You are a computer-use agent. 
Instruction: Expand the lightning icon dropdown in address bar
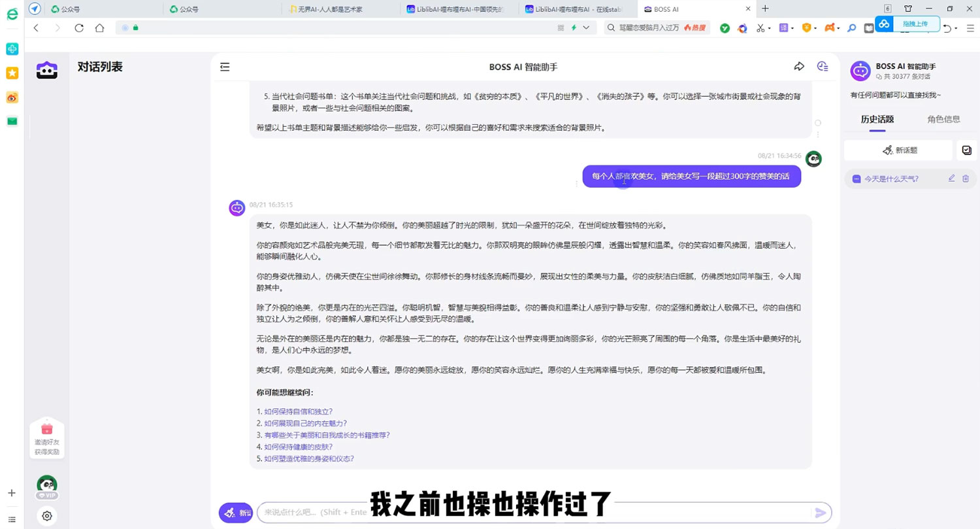pos(586,29)
